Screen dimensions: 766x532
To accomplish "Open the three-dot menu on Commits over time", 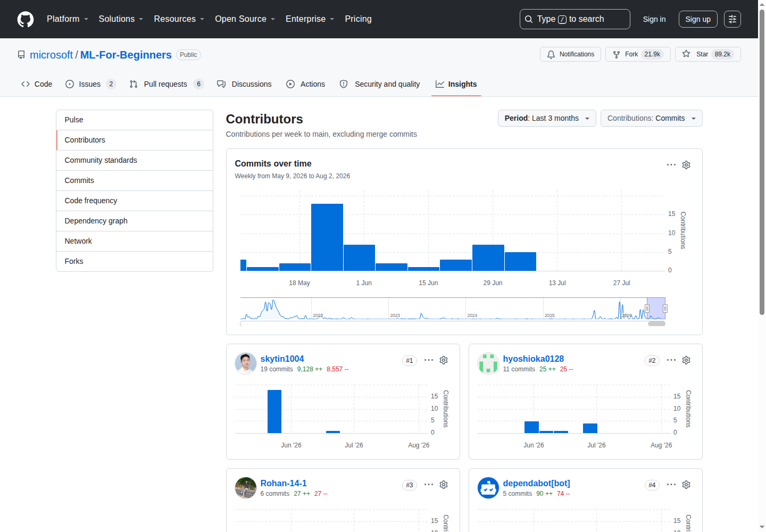I will (x=671, y=165).
